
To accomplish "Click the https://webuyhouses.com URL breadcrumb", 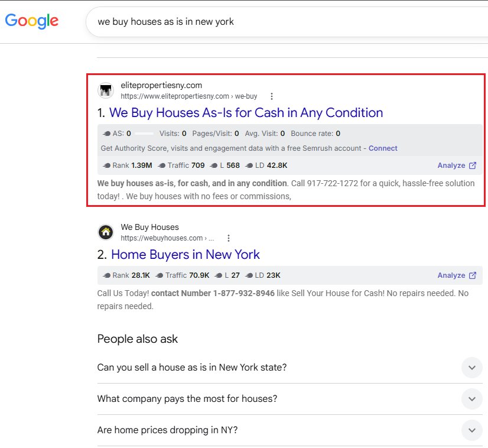I will pyautogui.click(x=167, y=238).
